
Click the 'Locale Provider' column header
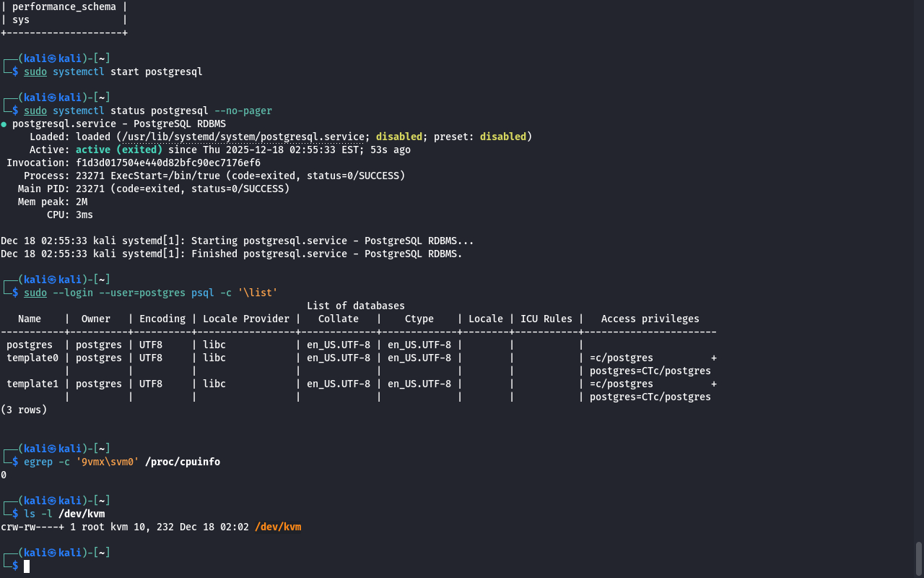(246, 319)
